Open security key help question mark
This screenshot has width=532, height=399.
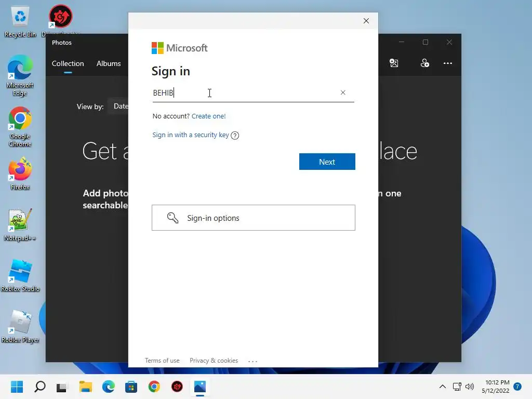point(235,136)
